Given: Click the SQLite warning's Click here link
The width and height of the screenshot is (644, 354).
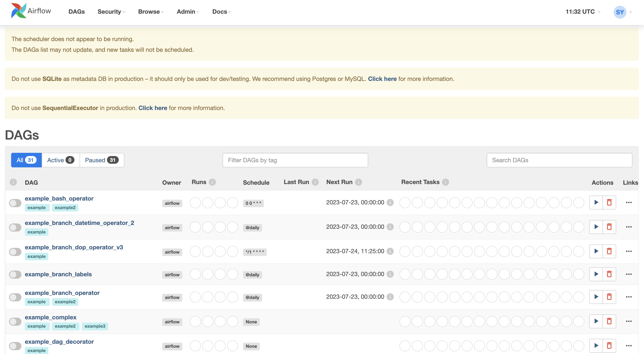Looking at the screenshot, I should pyautogui.click(x=382, y=79).
